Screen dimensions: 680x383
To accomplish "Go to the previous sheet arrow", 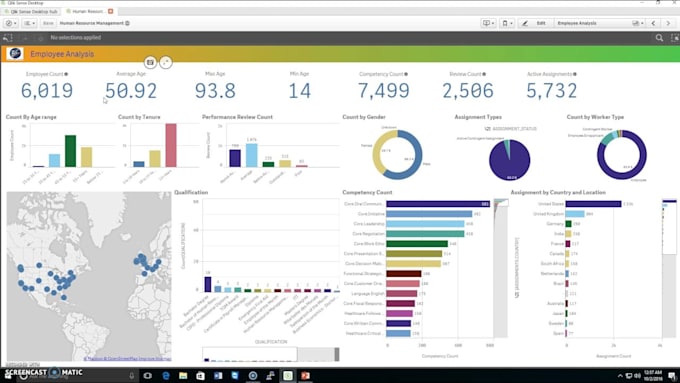I will point(654,23).
